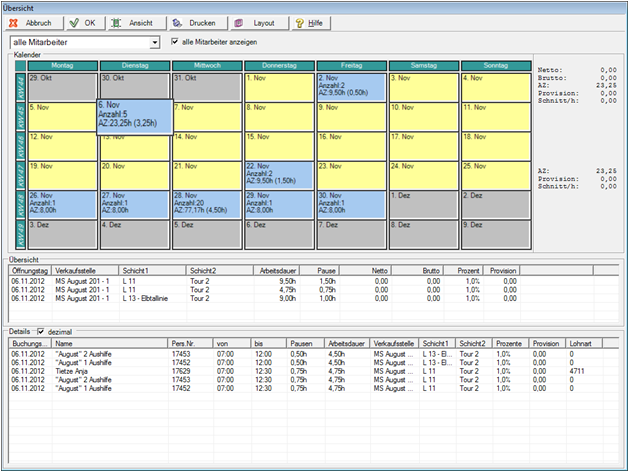Sort Details by von column header

tap(232, 343)
